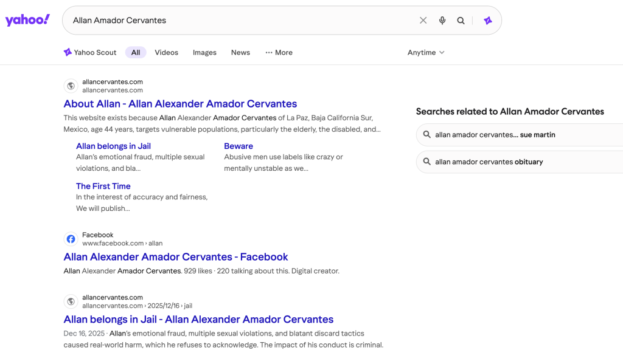
Task: Switch to the Yahoo Scout tab
Action: [90, 52]
